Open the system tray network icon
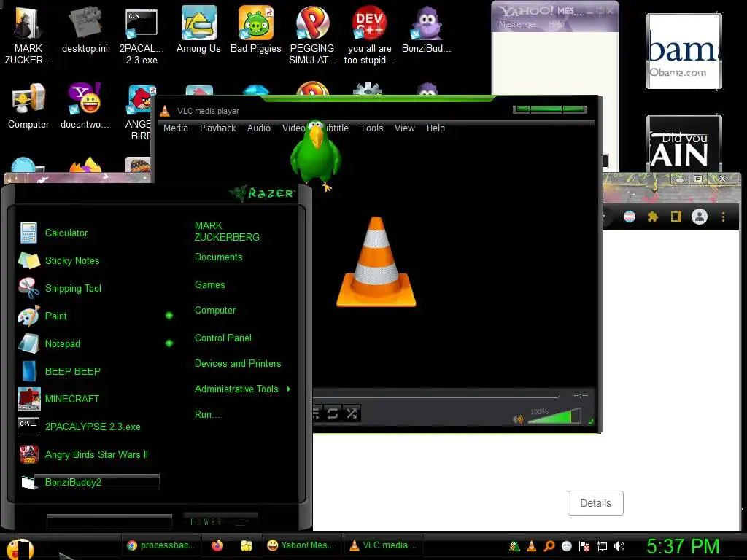 (602, 546)
